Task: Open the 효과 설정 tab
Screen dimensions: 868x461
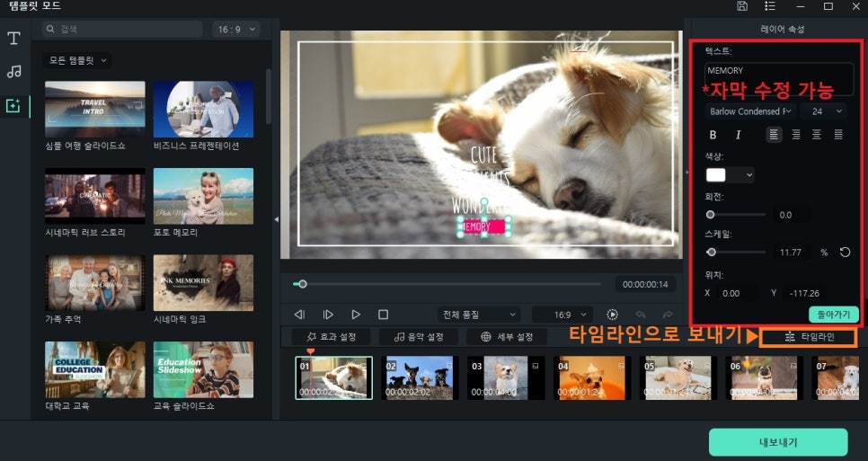Action: 331,336
